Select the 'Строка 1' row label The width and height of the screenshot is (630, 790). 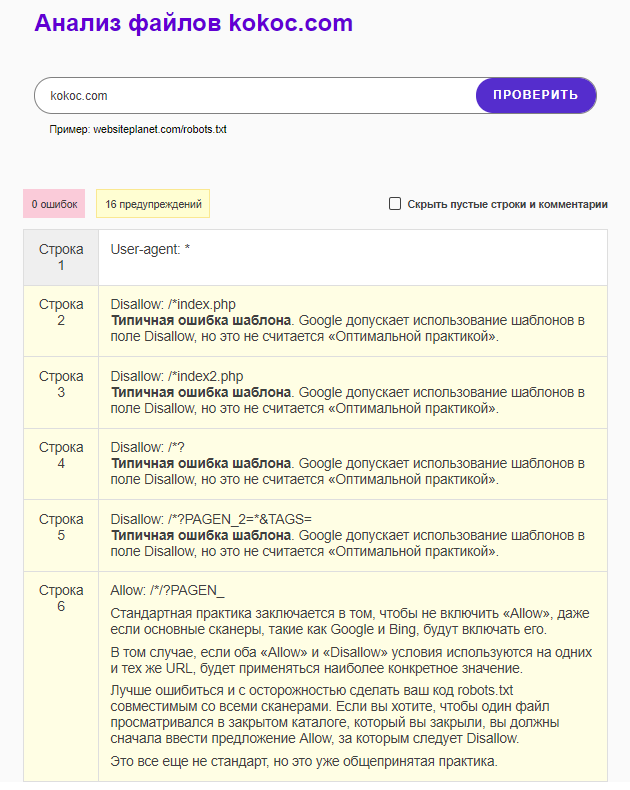pyautogui.click(x=61, y=257)
